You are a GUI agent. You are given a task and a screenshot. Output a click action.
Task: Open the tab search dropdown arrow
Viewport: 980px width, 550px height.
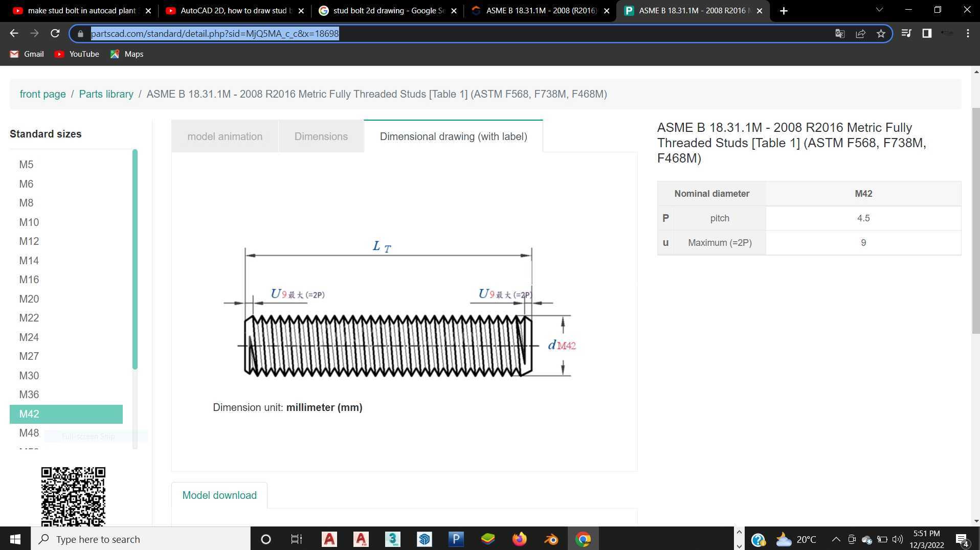(x=879, y=10)
